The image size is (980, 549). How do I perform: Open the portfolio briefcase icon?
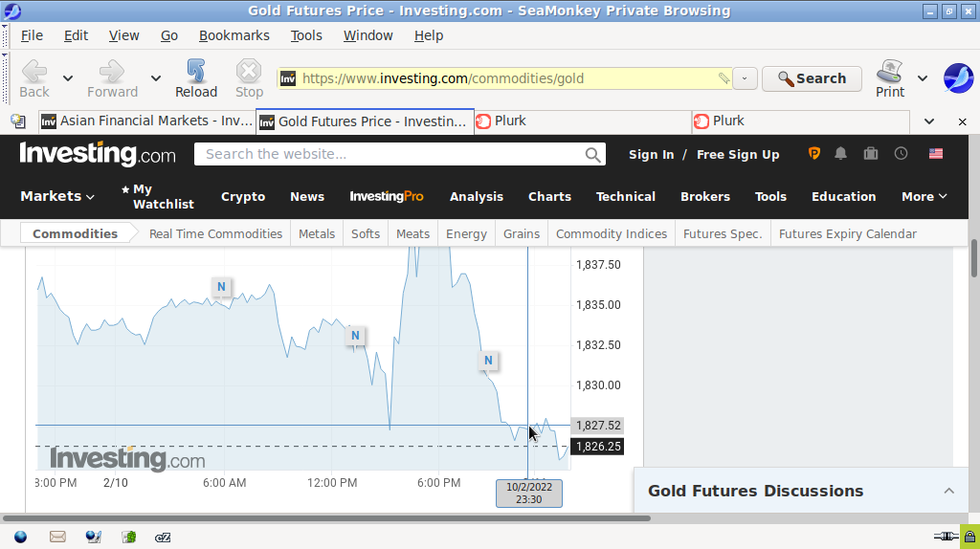(871, 154)
